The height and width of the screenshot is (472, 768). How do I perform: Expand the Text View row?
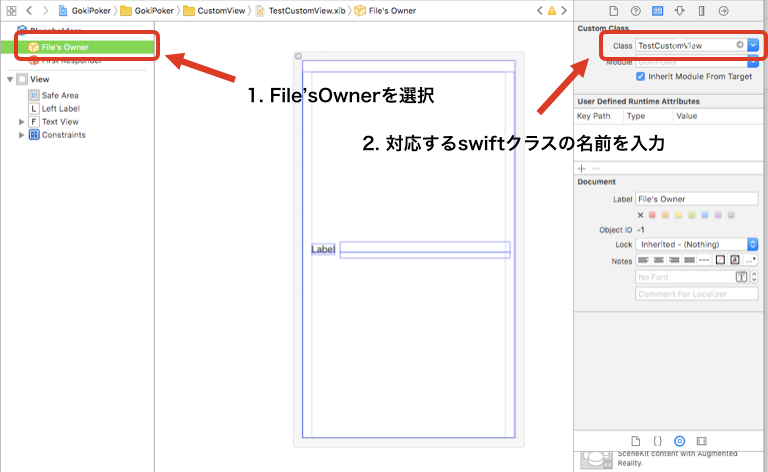(x=21, y=121)
